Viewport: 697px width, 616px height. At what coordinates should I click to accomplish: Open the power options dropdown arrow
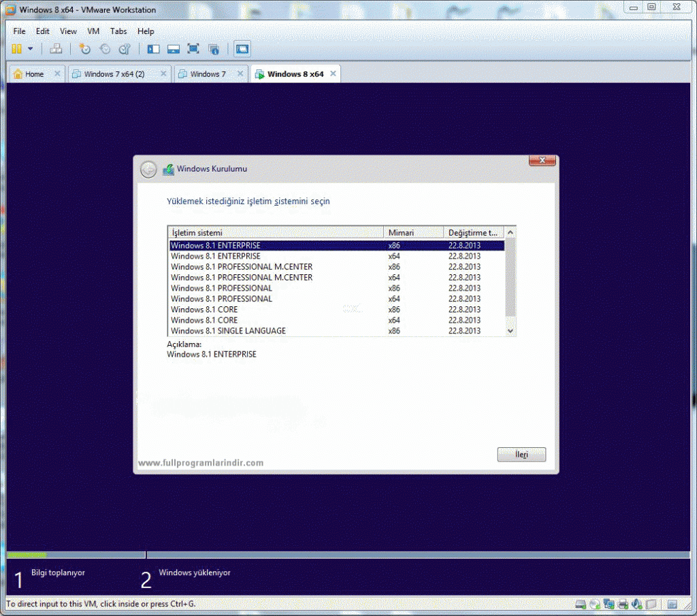click(30, 49)
